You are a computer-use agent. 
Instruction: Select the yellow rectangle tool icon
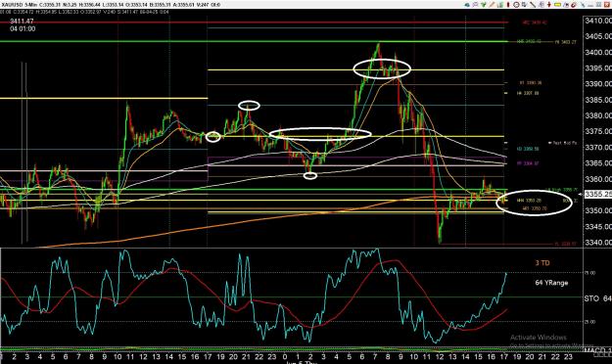[557, 5]
